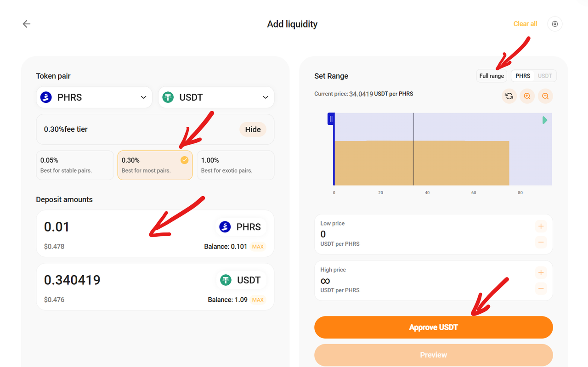Switch price display to USDT

click(545, 76)
